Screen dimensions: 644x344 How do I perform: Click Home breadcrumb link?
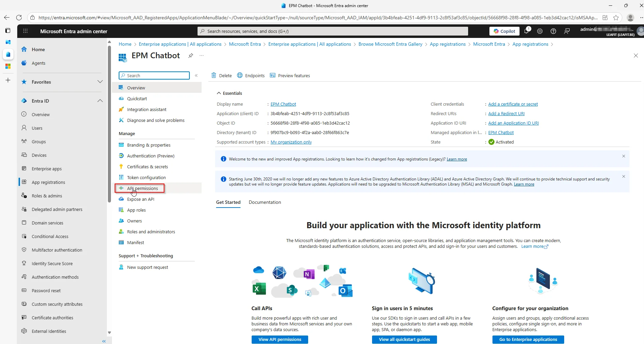(125, 44)
